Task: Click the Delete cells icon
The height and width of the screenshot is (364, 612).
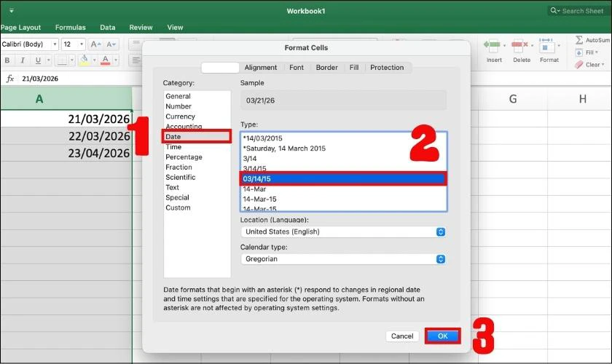Action: point(521,46)
